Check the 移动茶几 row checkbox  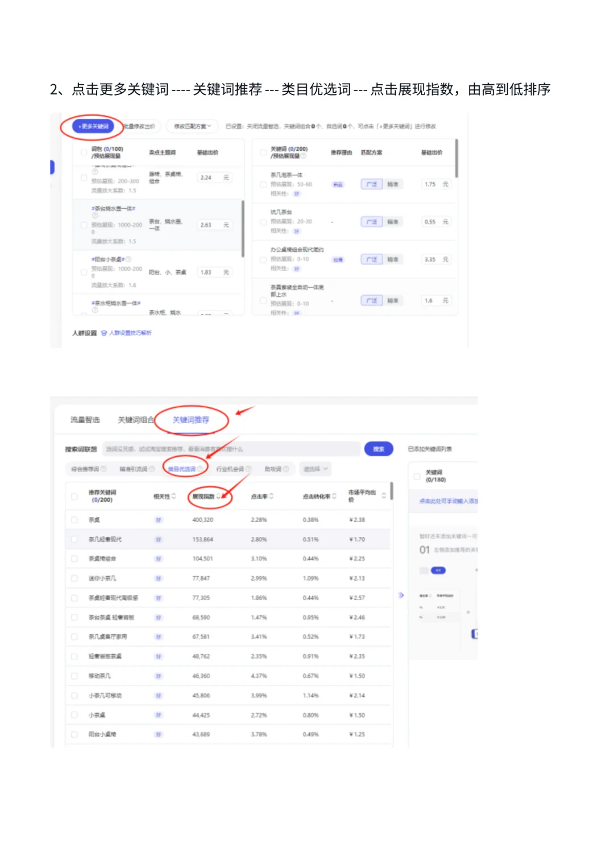[x=74, y=676]
